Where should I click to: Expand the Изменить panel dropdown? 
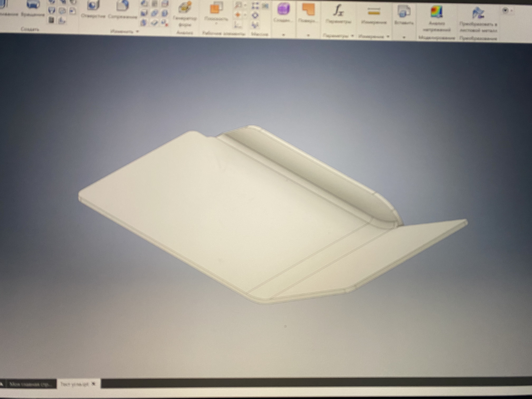click(x=137, y=32)
